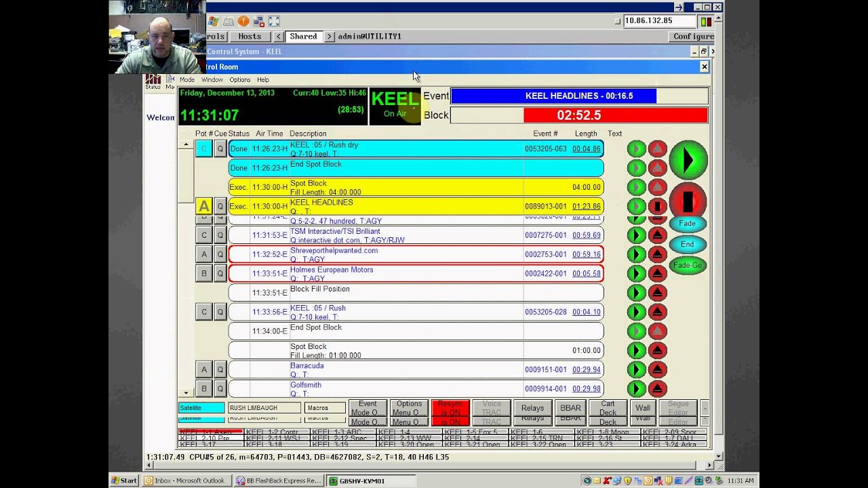Click the log scroll up arrow
This screenshot has height=488, width=868.
tap(186, 145)
